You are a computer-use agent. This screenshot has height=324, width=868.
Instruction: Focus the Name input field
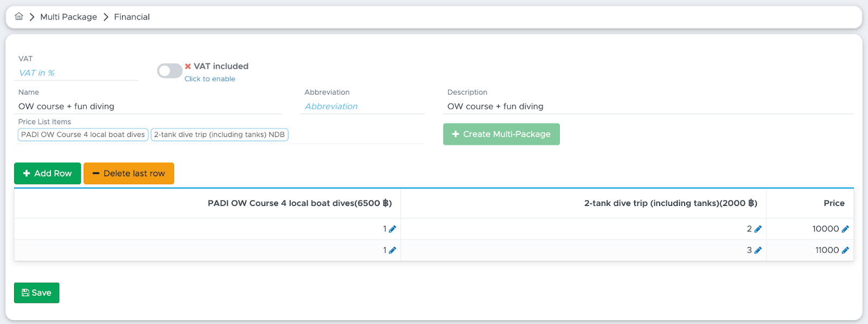(x=148, y=107)
